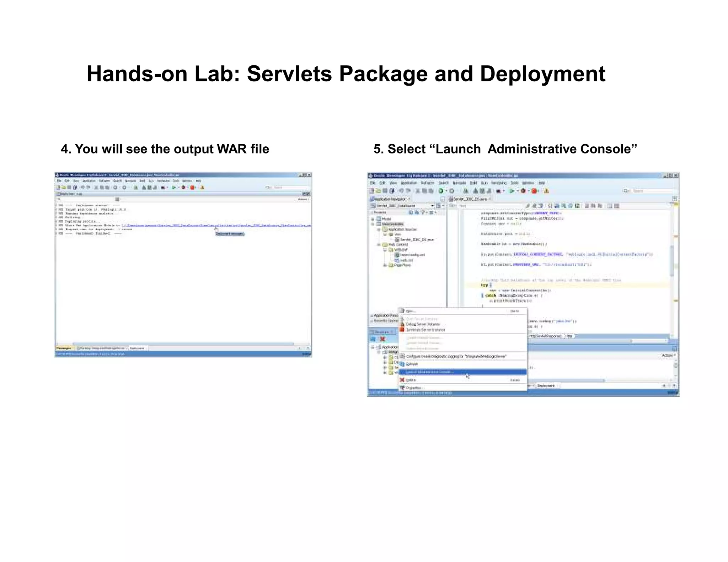Click Undo icon in right window toolbar
The height and width of the screenshot is (562, 728).
(x=401, y=191)
